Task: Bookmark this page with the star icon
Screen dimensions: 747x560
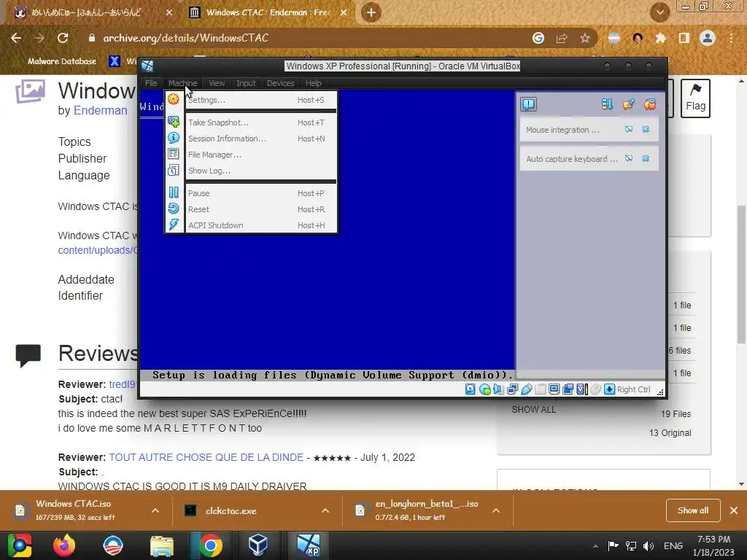Action: (585, 38)
